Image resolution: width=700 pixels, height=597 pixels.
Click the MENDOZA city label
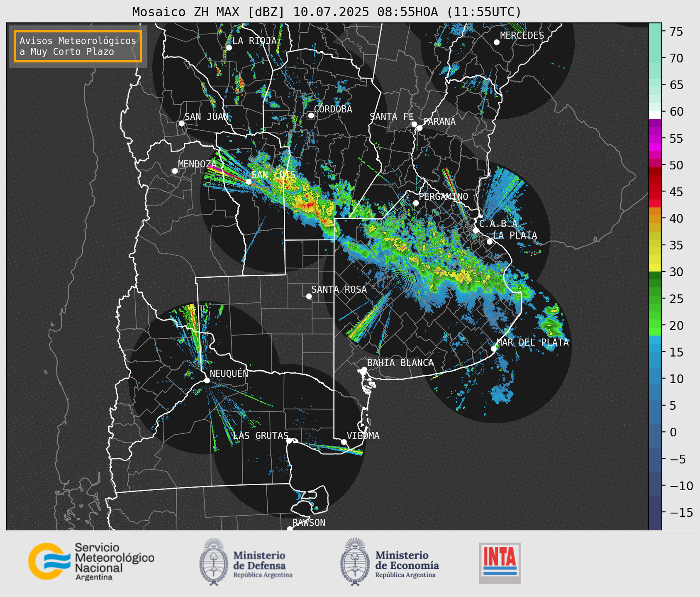(x=197, y=164)
